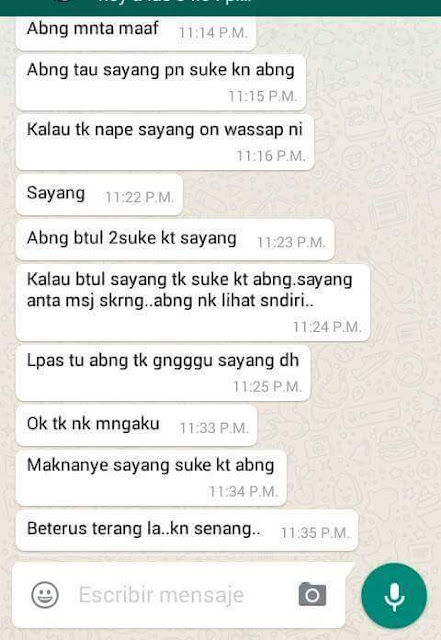Open the camera attachment icon

pos(312,594)
